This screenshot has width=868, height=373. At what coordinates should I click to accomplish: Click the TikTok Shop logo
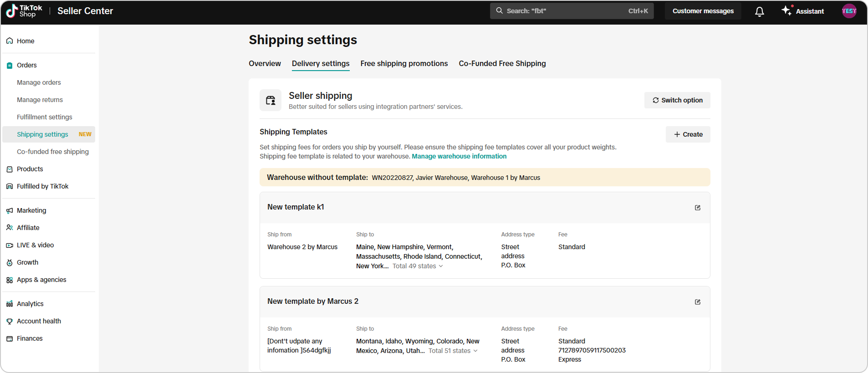coord(24,11)
